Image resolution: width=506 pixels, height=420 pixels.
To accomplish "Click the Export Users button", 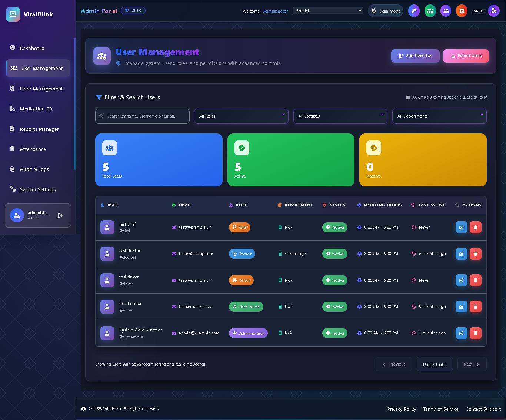I will tap(466, 56).
